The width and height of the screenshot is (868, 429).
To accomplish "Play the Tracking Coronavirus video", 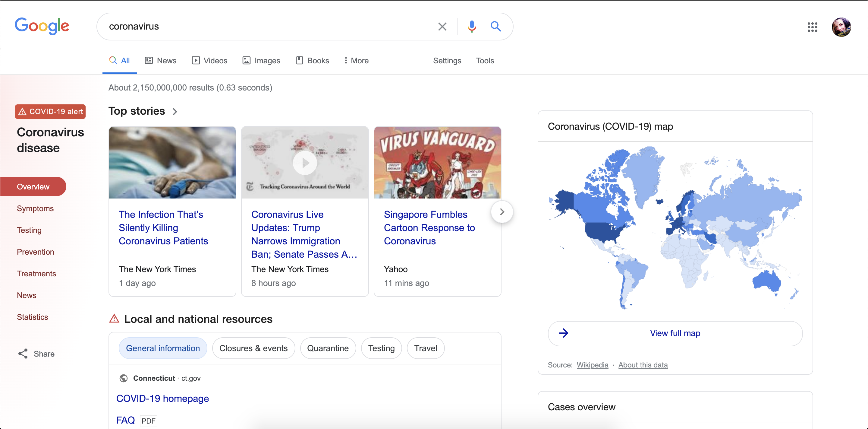I will tap(305, 163).
